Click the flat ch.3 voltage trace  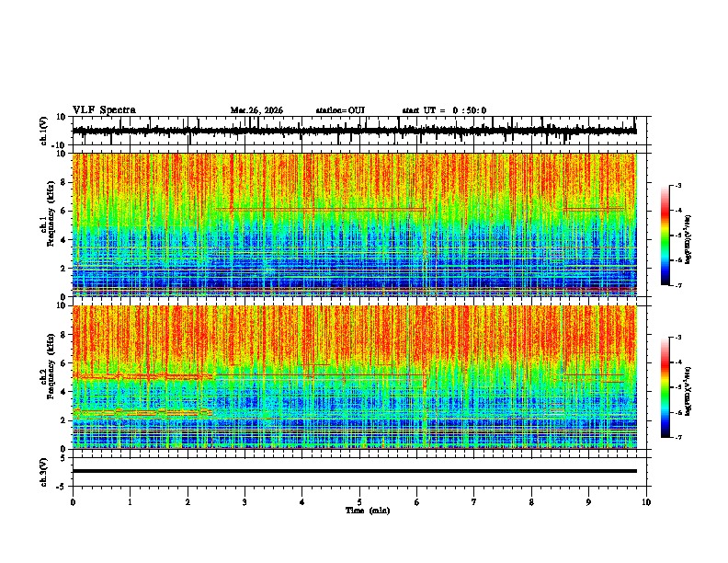354,471
